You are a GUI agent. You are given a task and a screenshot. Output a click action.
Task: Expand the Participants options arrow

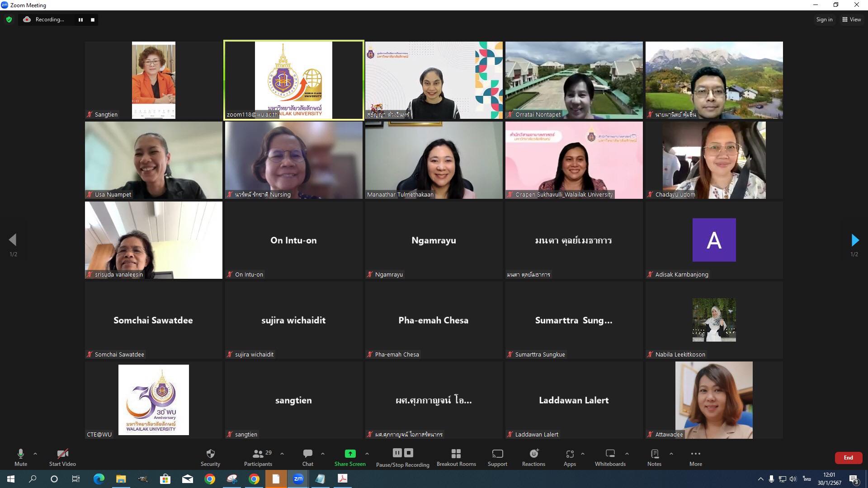pyautogui.click(x=282, y=454)
